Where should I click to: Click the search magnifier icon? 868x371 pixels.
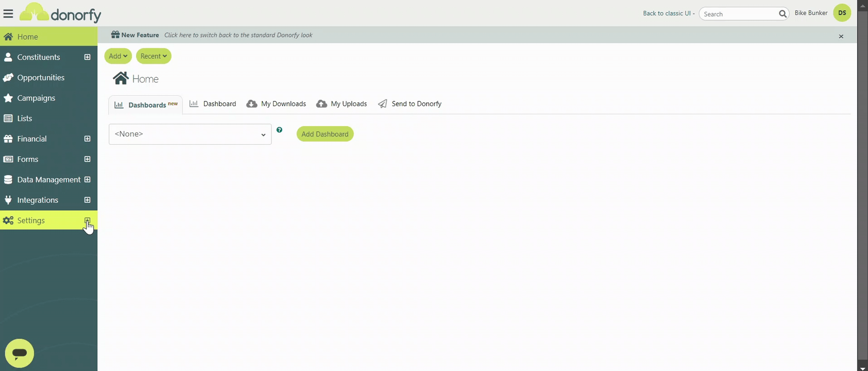coord(782,14)
